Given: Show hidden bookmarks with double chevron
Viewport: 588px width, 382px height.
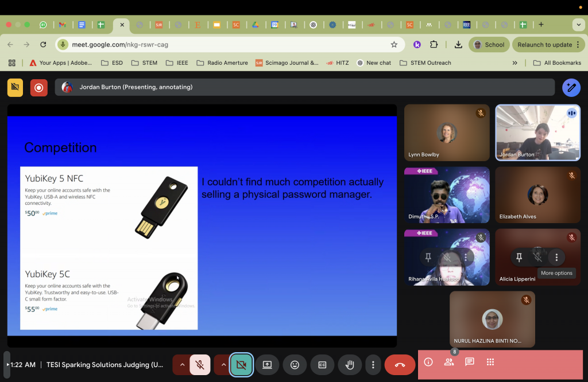Looking at the screenshot, I should 515,63.
